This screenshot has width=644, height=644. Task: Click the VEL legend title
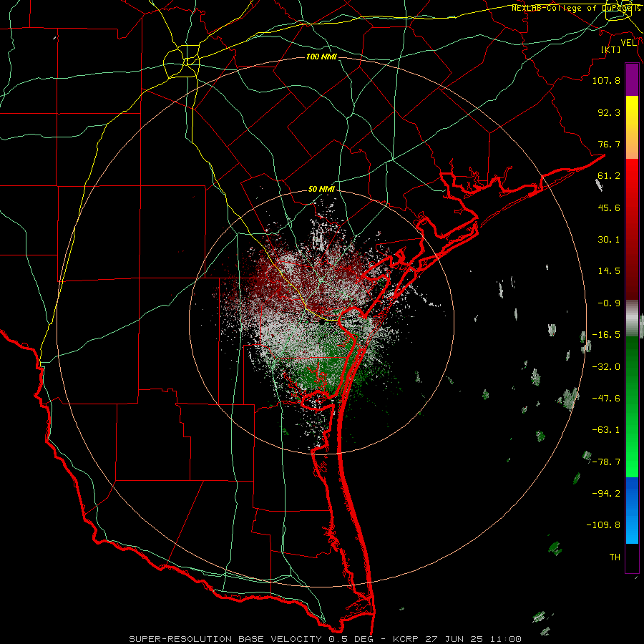click(x=628, y=43)
